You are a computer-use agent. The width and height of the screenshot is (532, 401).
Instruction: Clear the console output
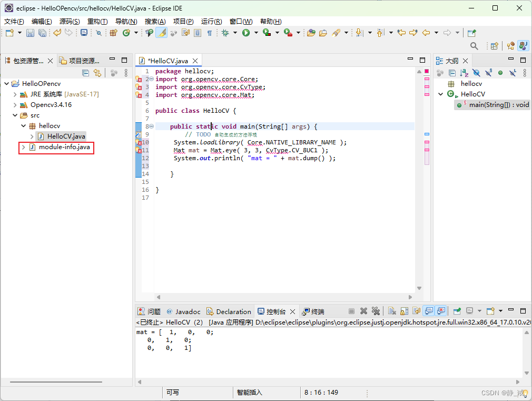[x=391, y=311]
